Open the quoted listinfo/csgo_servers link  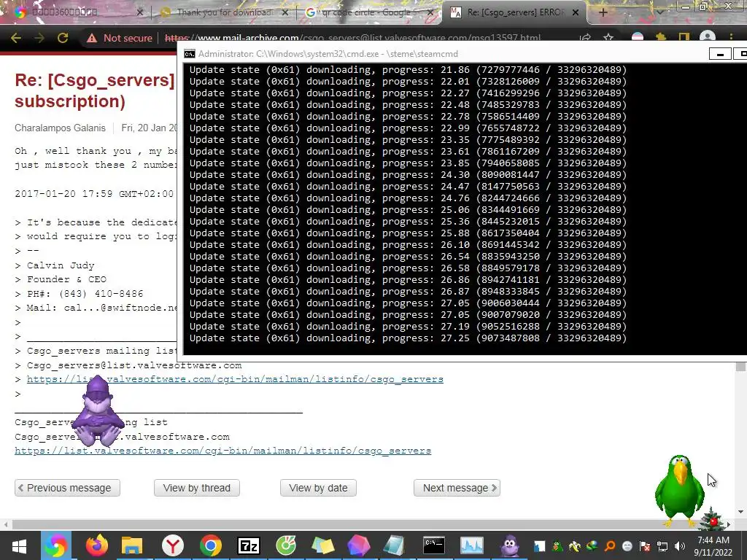click(235, 379)
